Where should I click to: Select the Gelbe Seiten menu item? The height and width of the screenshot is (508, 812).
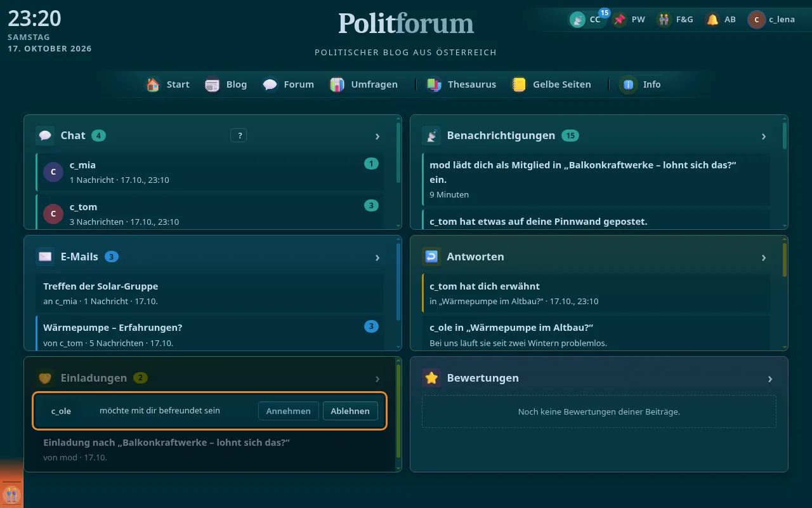tap(552, 84)
